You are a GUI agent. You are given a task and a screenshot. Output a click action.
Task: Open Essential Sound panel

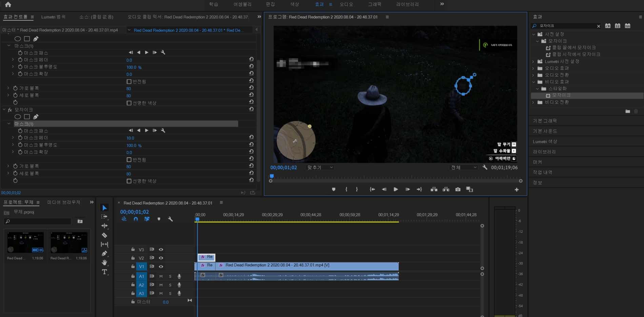pyautogui.click(x=545, y=131)
